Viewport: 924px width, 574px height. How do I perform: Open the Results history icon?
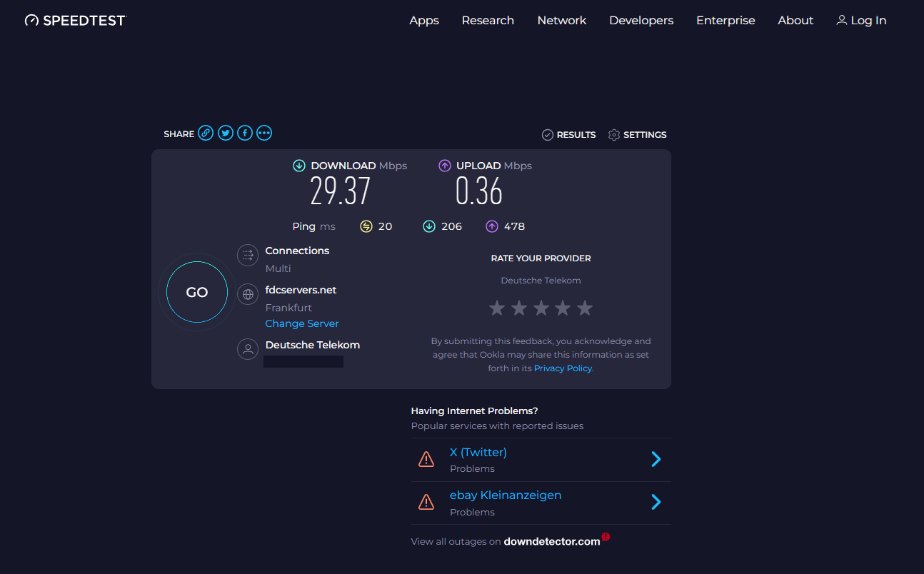click(548, 134)
